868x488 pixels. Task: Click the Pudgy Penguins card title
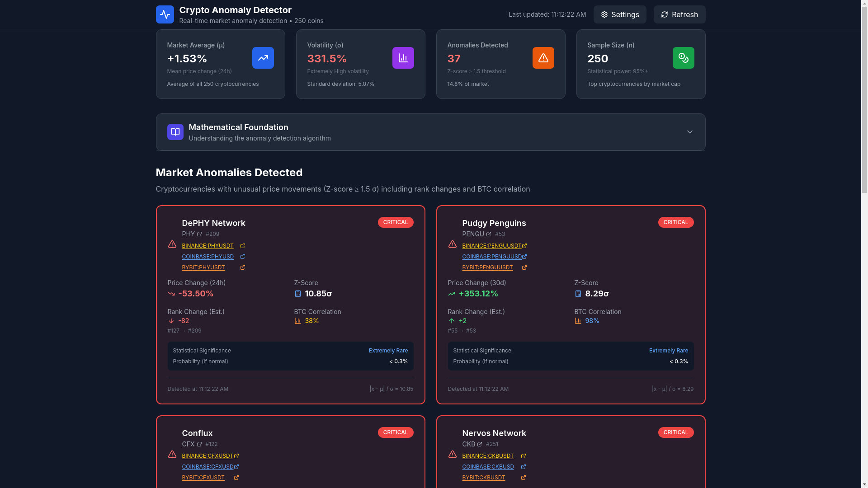pos(494,223)
